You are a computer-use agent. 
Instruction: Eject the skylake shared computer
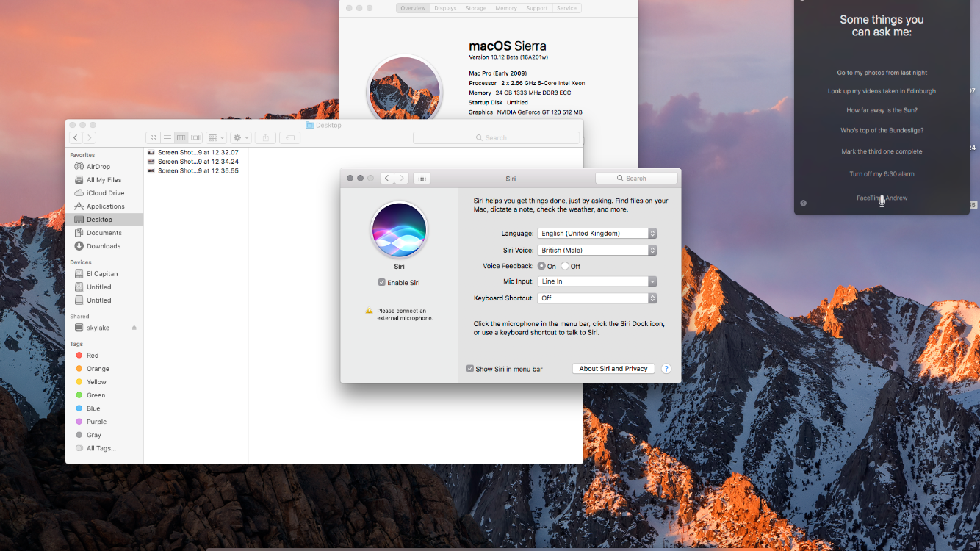point(134,328)
